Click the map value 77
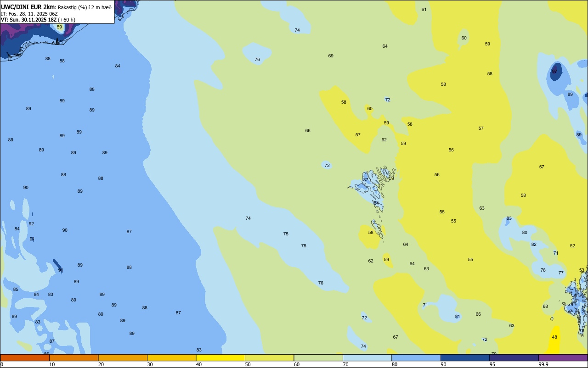This screenshot has height=368, width=588. pyautogui.click(x=561, y=273)
